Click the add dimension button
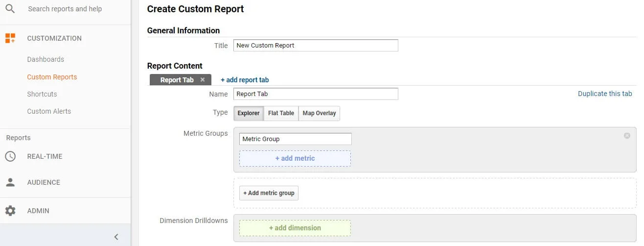The width and height of the screenshot is (644, 246). point(295,228)
